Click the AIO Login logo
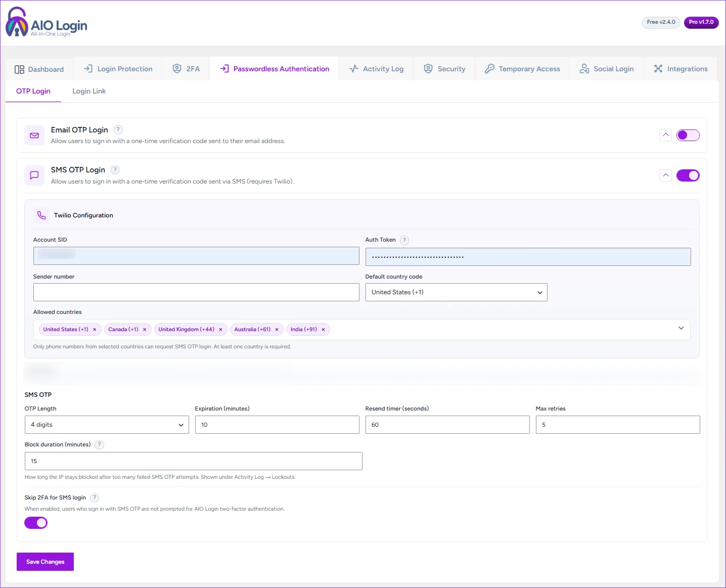Image resolution: width=726 pixels, height=588 pixels. 46,22
